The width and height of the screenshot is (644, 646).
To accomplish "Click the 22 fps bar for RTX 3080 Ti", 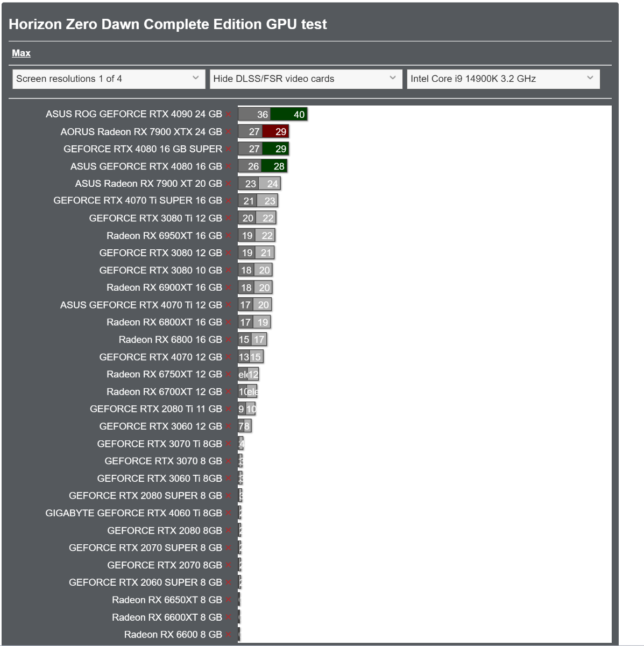I will (x=266, y=218).
